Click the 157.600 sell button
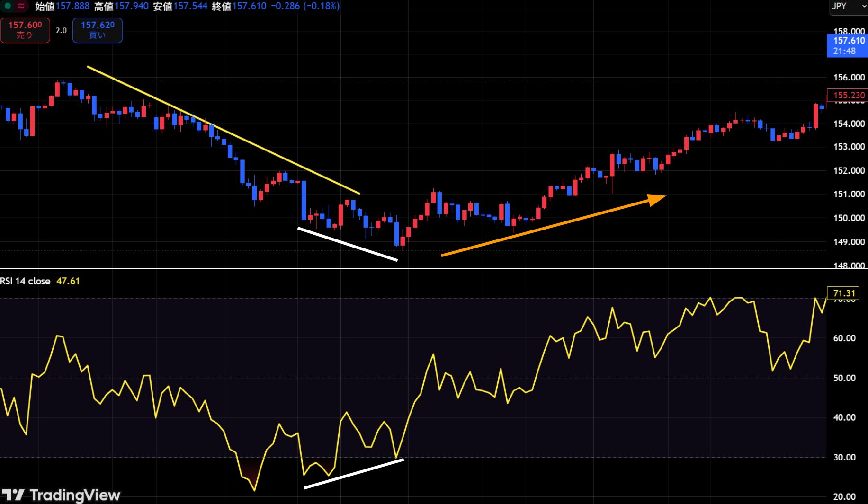Screen dimensions: 868x504 [25, 30]
